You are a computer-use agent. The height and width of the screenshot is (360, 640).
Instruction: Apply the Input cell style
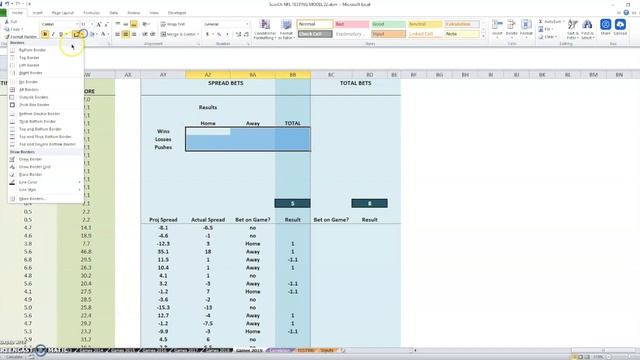point(388,34)
